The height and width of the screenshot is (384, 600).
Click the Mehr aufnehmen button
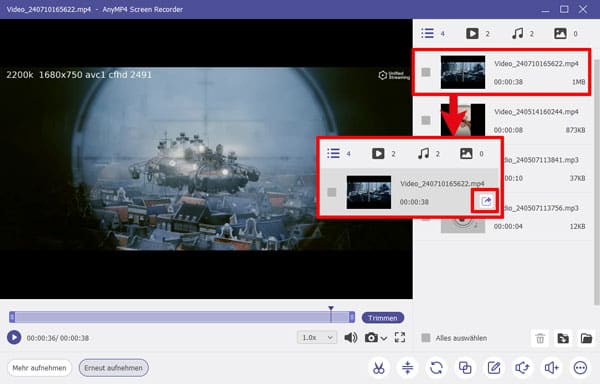click(39, 368)
